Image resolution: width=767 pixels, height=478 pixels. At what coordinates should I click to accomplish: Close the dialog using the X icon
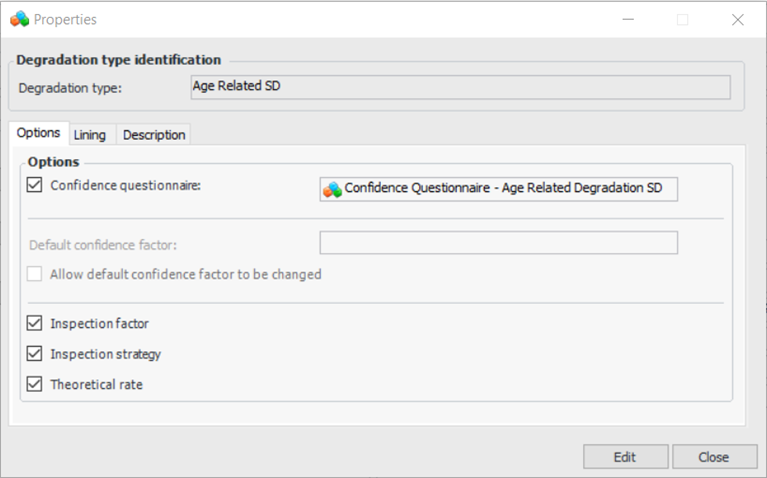click(738, 19)
